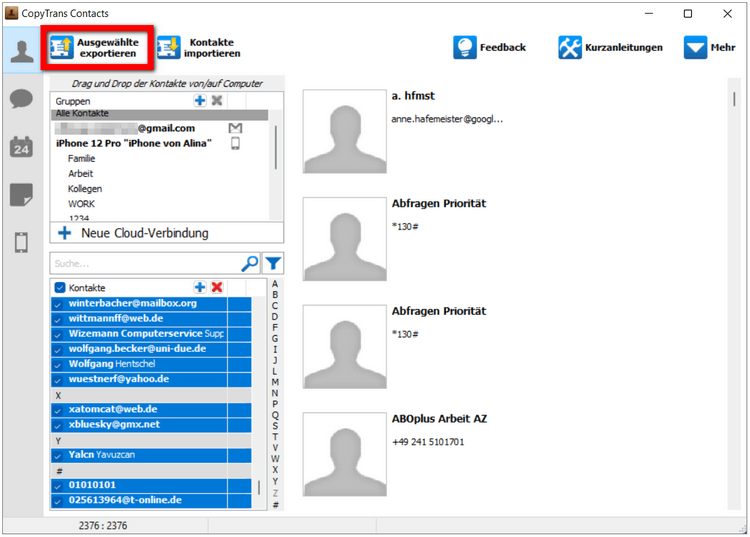Select the Kollegen group
Viewport: 750px width, 537px height.
pos(85,189)
